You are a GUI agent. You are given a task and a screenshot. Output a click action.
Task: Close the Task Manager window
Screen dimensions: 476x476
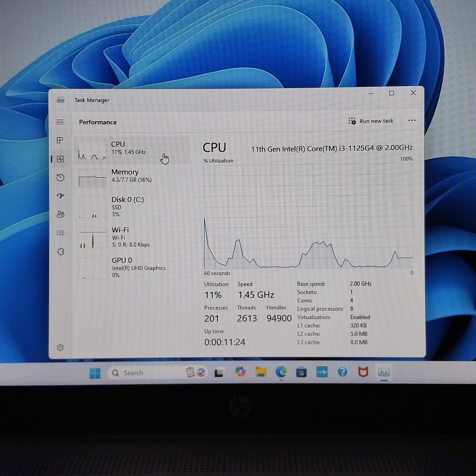pyautogui.click(x=413, y=93)
